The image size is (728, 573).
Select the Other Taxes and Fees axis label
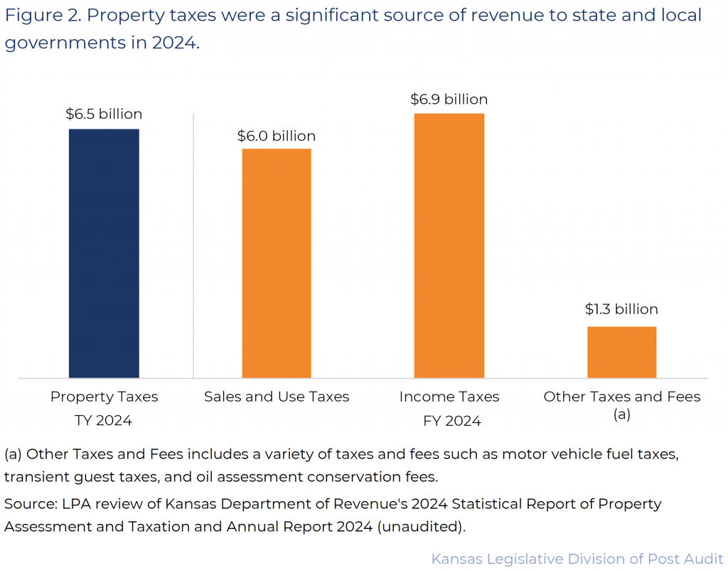point(621,397)
